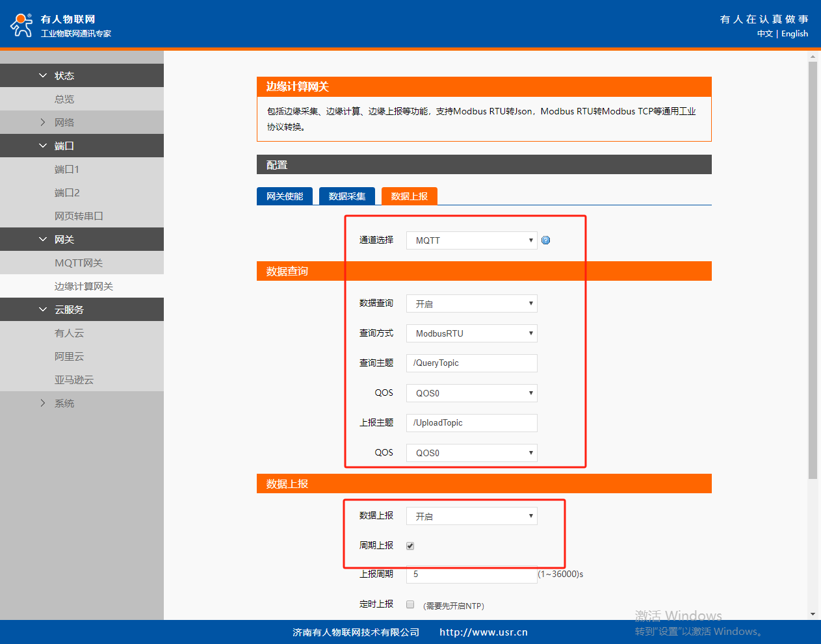821x644 pixels.
Task: Open the 数据上报 开启 dropdown
Action: point(472,516)
